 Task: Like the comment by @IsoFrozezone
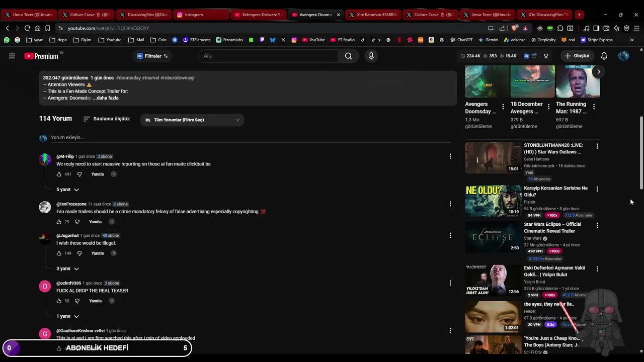tap(59, 222)
